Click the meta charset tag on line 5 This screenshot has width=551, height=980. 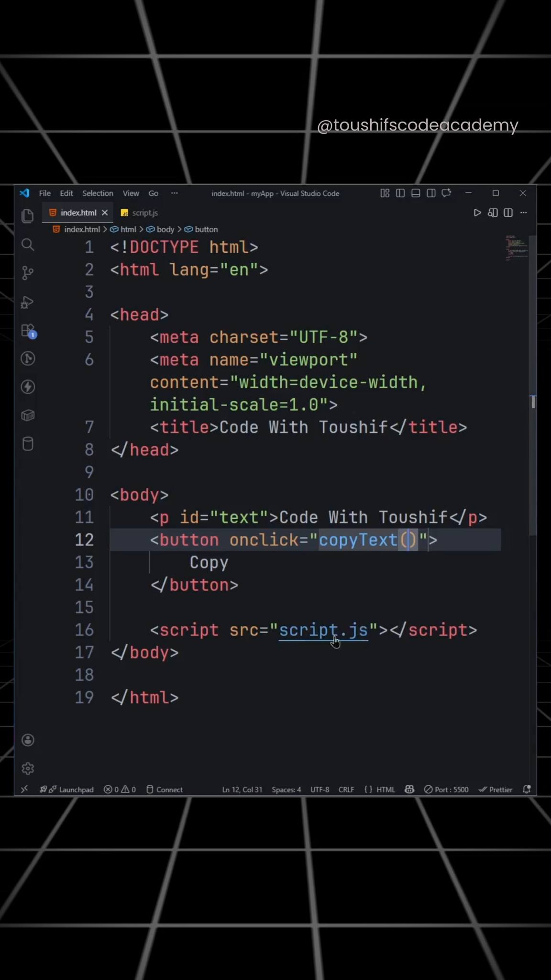(x=259, y=337)
